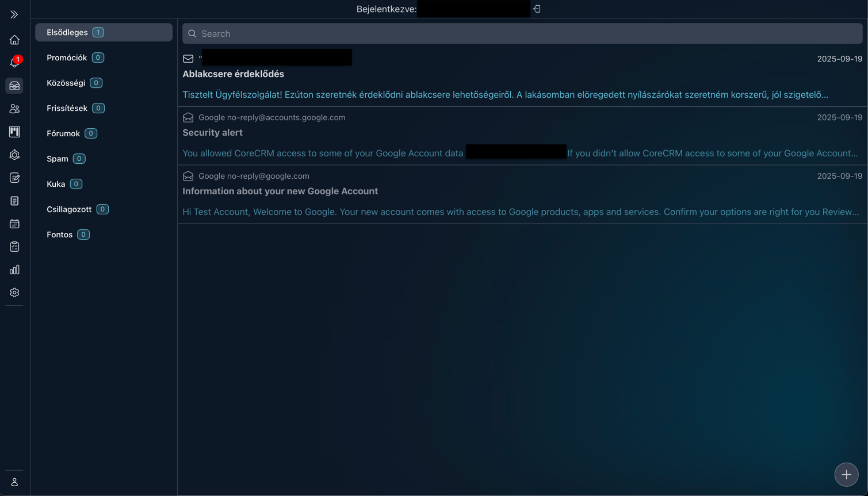Switch to the Kuka folder
This screenshot has height=496, width=868.
point(56,184)
